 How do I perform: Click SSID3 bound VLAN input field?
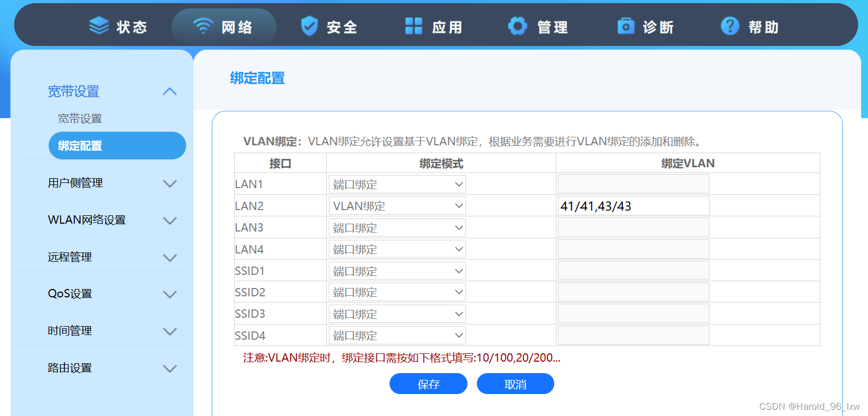point(634,314)
